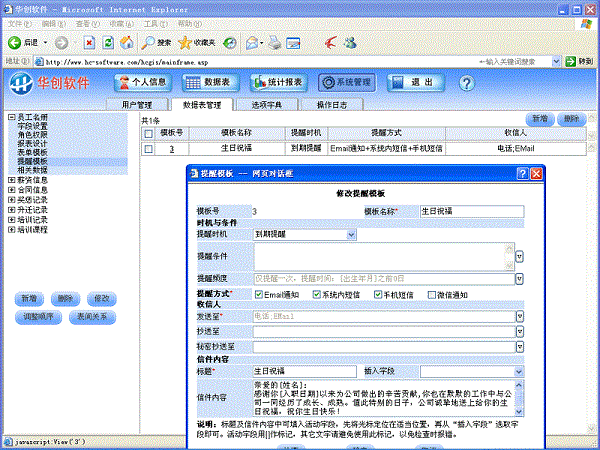Open the 统计报表 navigation button
Image resolution: width=600 pixels, height=450 pixels.
point(278,83)
